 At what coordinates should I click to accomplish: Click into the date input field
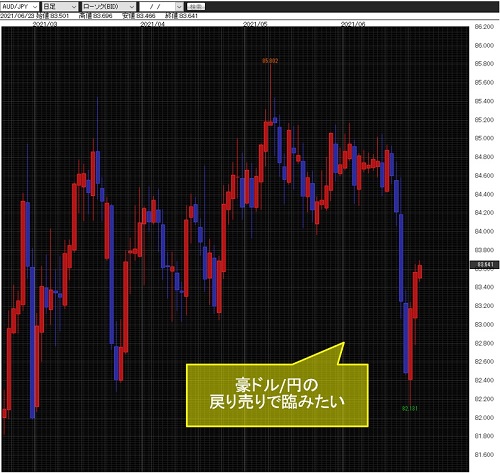(157, 6)
